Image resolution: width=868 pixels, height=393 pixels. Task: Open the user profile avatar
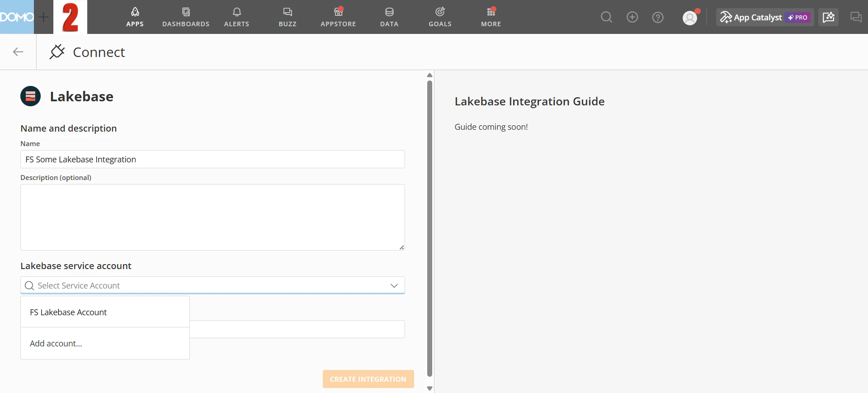click(690, 18)
